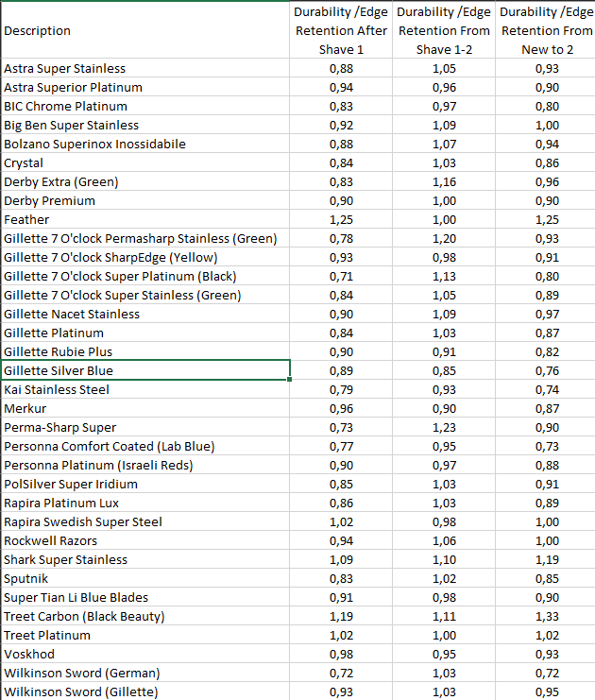Click the PolSilver Super Iridium cell
Screen dimensions: 595x700
(145, 484)
